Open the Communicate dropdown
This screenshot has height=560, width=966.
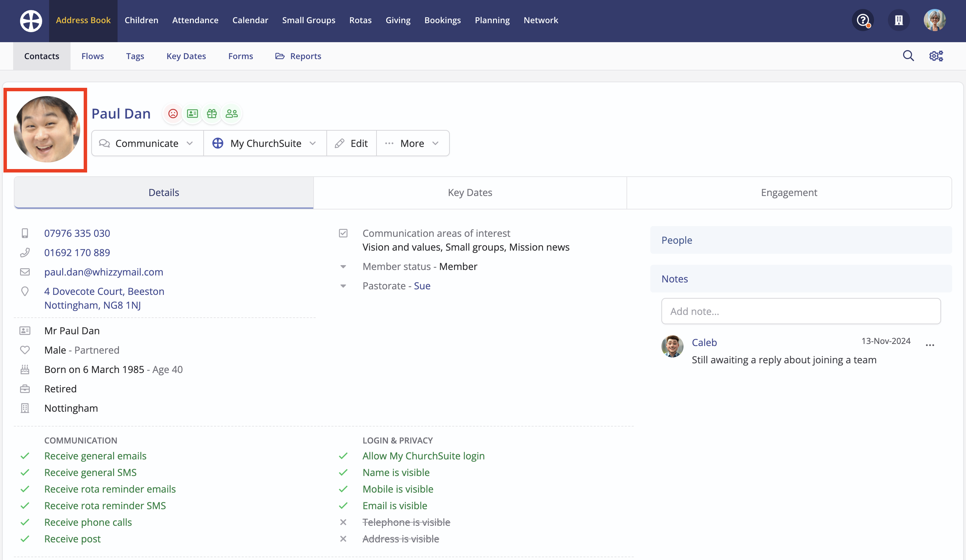pos(148,143)
